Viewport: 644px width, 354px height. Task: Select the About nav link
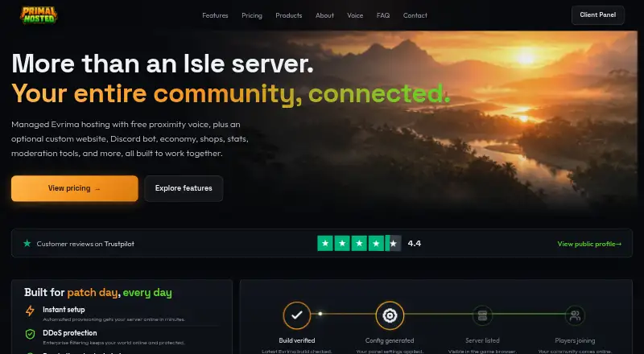(324, 15)
